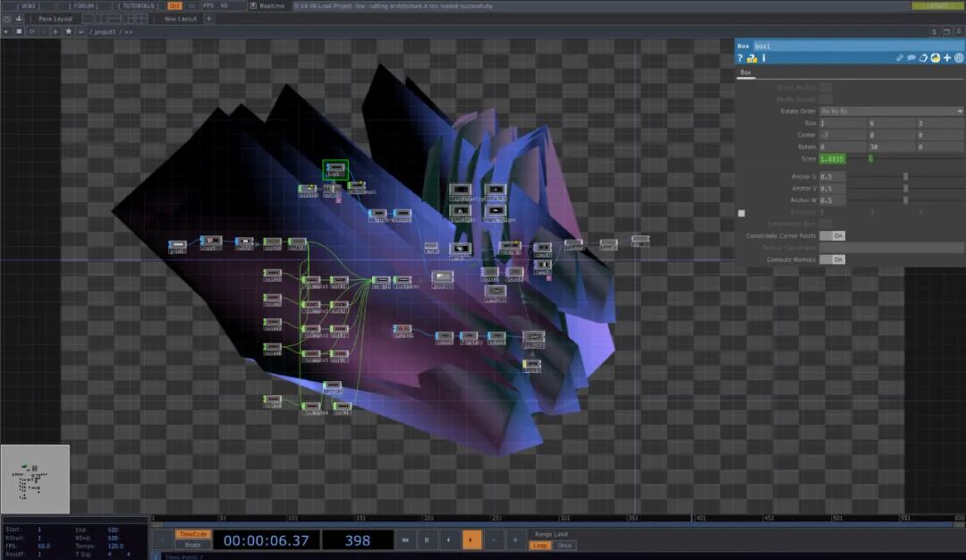Step one frame back with minus button
The height and width of the screenshot is (560, 966).
tap(494, 540)
